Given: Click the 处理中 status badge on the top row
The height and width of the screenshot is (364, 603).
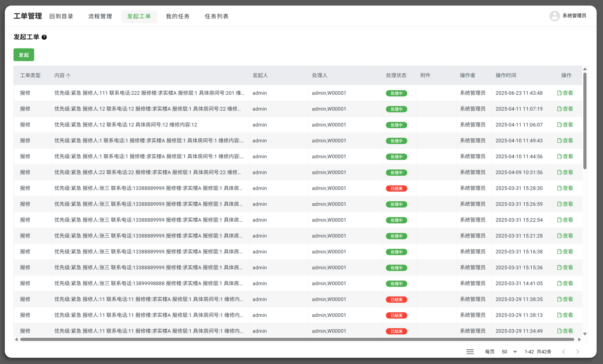Looking at the screenshot, I should (x=396, y=93).
